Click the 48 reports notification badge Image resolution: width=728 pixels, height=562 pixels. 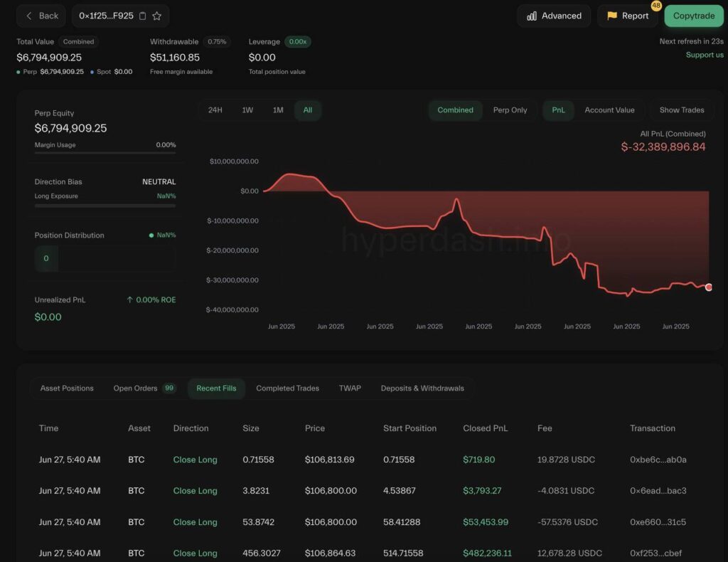pos(655,6)
